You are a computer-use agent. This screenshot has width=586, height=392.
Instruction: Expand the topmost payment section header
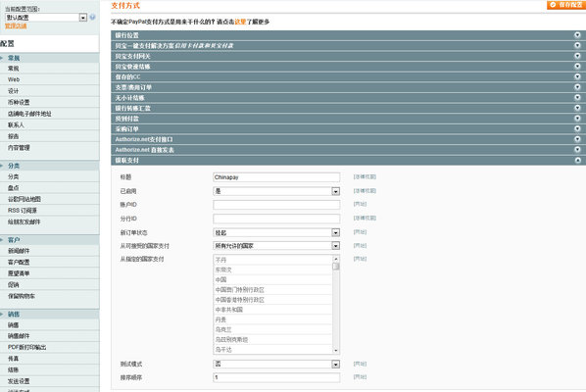[x=348, y=35]
